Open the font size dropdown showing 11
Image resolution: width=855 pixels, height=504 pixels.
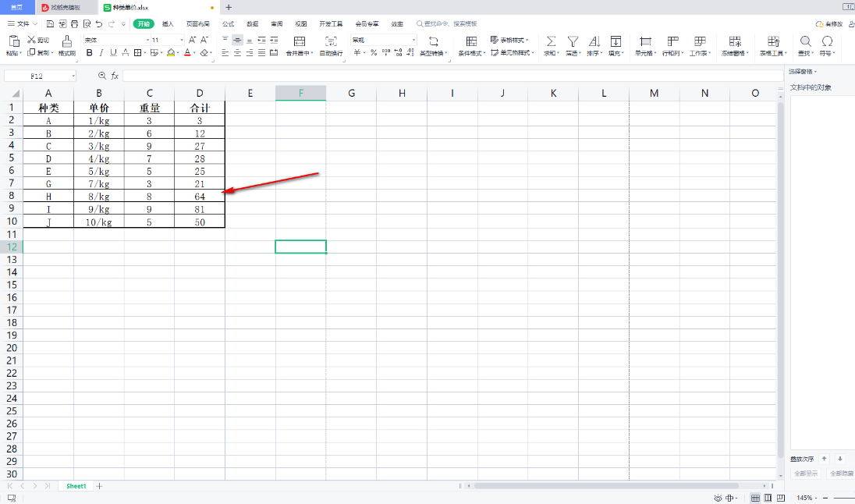pos(168,40)
